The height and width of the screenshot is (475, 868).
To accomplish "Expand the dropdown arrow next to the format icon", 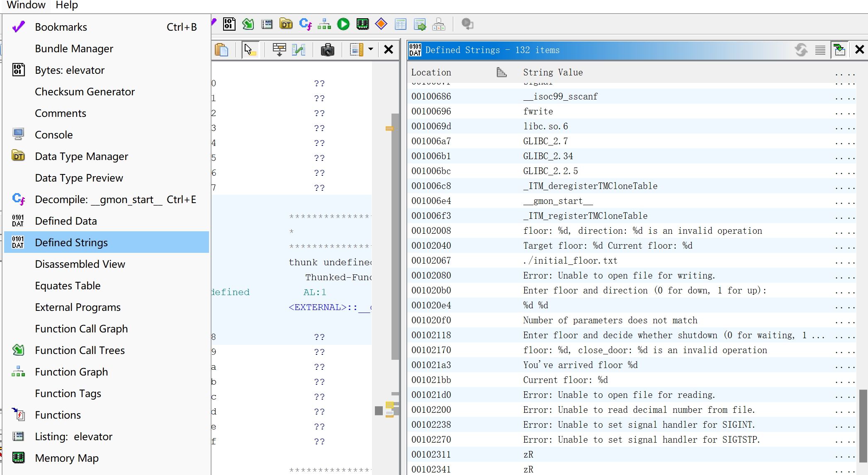I will pos(371,50).
